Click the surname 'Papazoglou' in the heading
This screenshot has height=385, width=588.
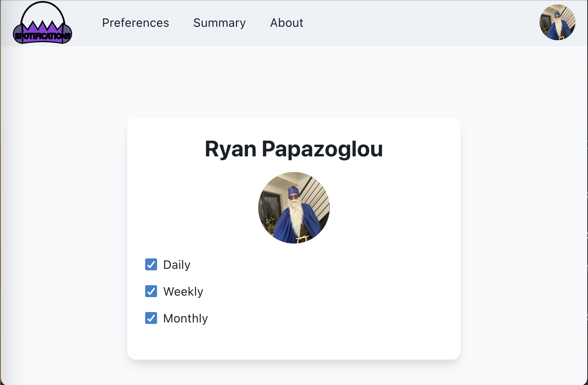click(x=322, y=149)
